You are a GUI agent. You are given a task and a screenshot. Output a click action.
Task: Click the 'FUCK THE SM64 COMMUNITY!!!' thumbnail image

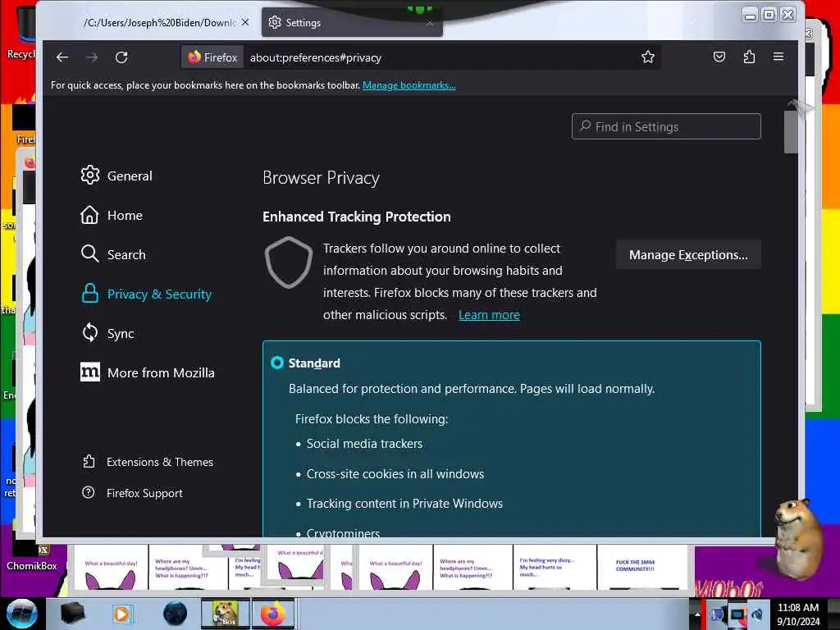[x=641, y=567]
